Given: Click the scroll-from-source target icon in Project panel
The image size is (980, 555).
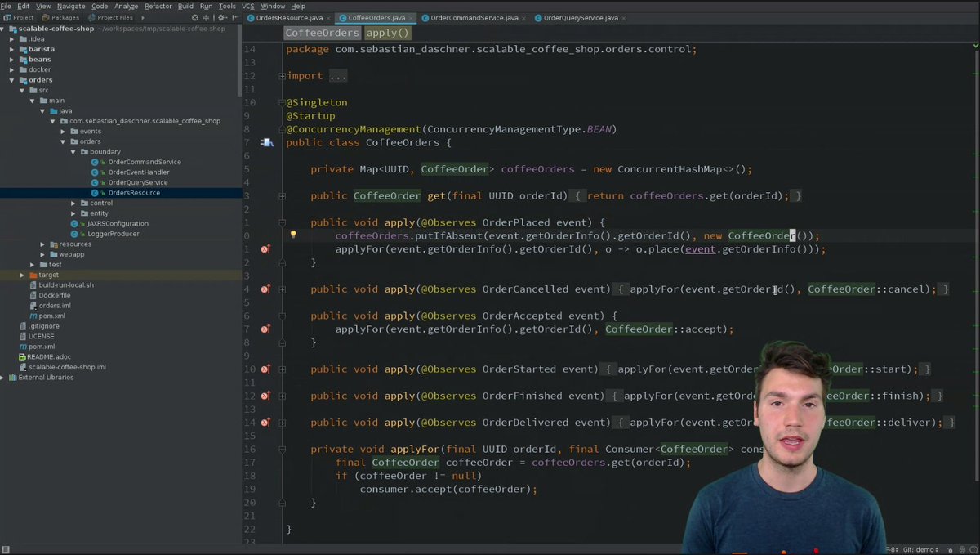Looking at the screenshot, I should coord(194,17).
